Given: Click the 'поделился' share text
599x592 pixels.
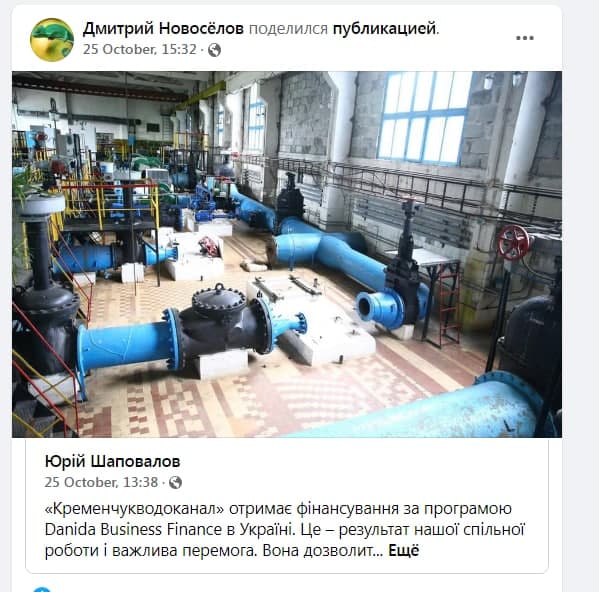Looking at the screenshot, I should (288, 28).
